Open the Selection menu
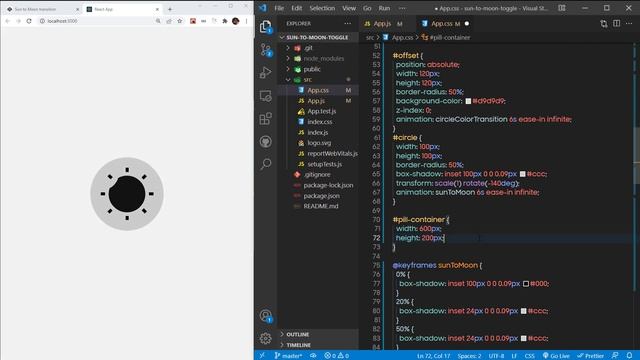Image resolution: width=640 pixels, height=360 pixels. [x=322, y=8]
